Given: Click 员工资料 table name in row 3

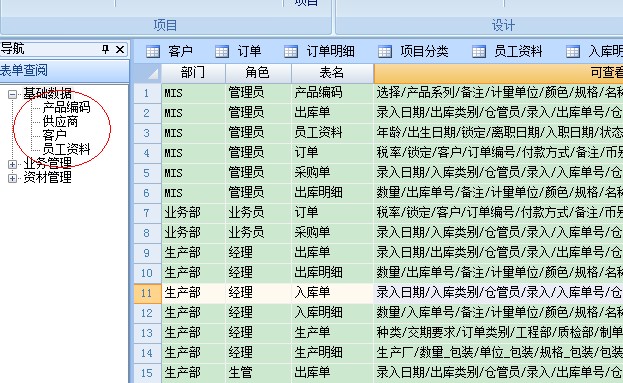Looking at the screenshot, I should (332, 133).
